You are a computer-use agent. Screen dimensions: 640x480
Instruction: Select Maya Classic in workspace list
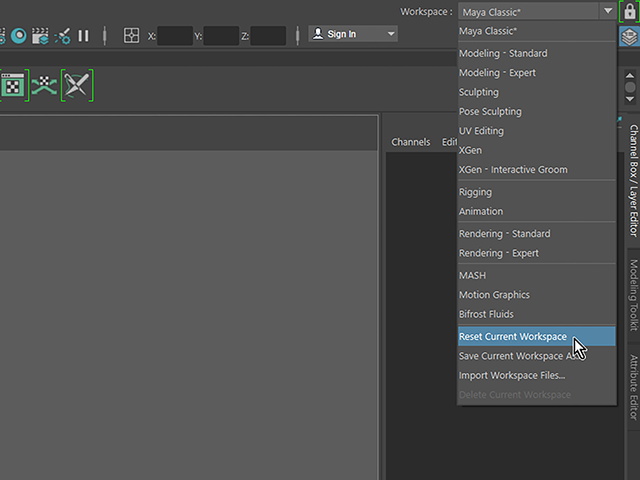(x=537, y=31)
